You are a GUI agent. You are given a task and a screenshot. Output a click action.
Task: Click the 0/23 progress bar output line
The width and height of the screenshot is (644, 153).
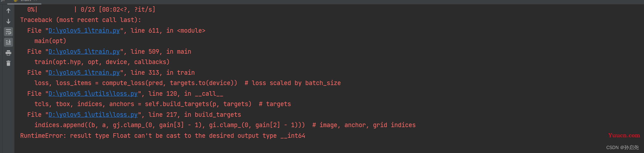91,10
